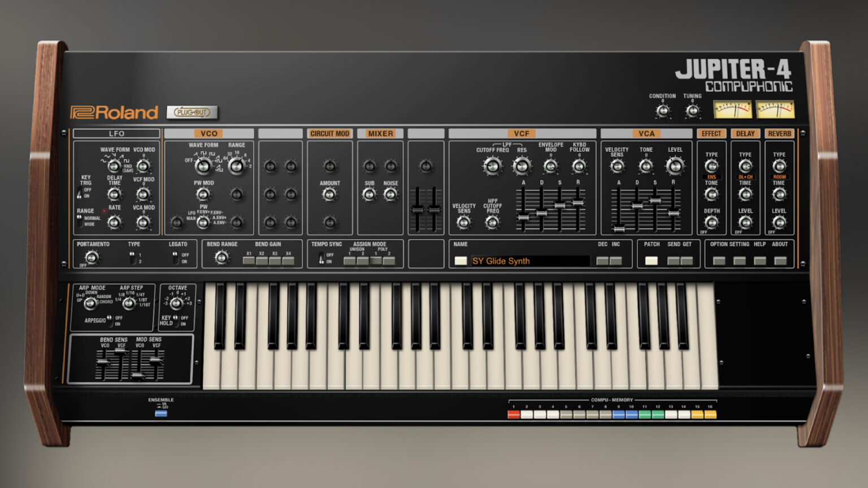Viewport: 868px width, 488px height.
Task: Click the CONDITION knob
Action: (663, 111)
